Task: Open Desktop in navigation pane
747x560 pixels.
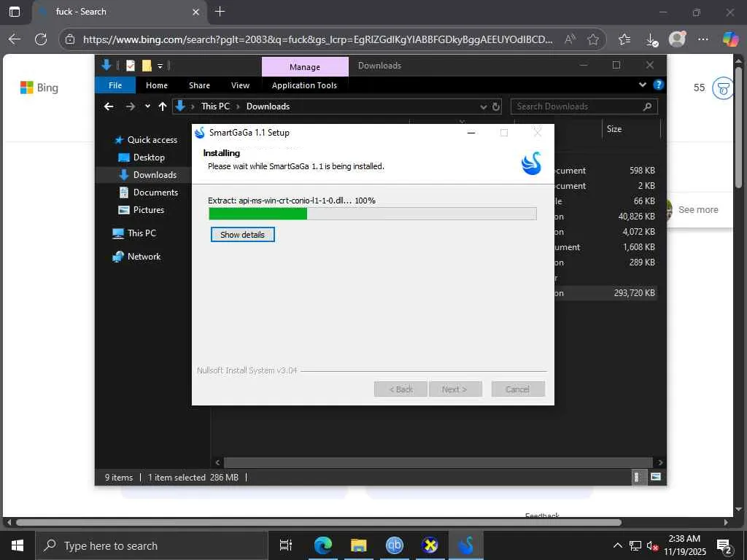Action: click(x=142, y=157)
